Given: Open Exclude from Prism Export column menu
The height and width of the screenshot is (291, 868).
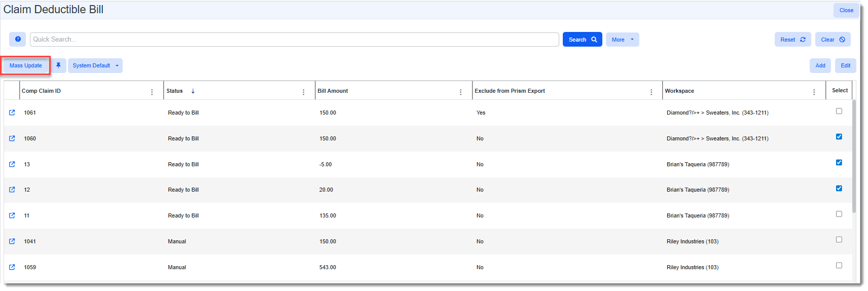Looking at the screenshot, I should (x=651, y=92).
